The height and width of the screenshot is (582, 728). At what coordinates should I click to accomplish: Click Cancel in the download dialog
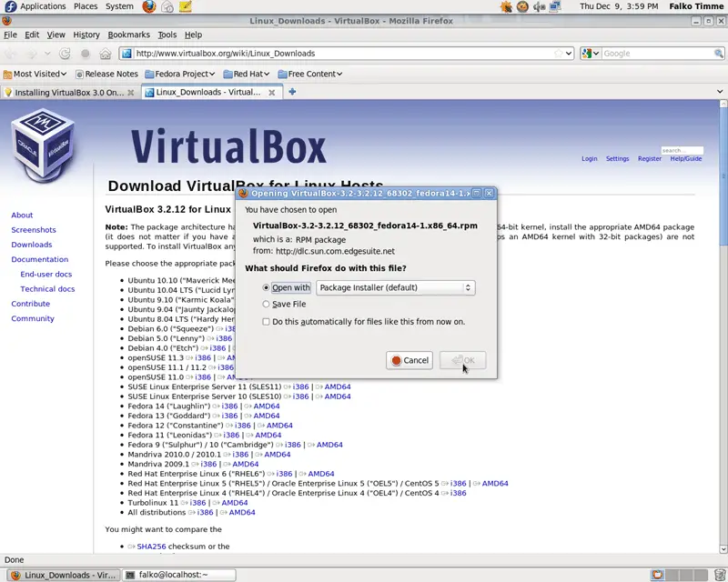coord(409,360)
